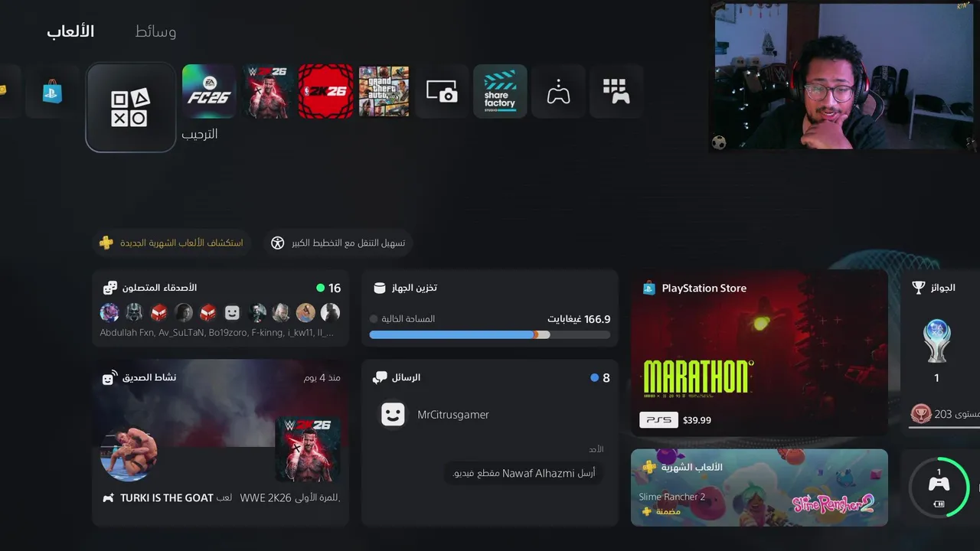Open the Nawaf Alhazmi video clip message
The width and height of the screenshot is (980, 551).
click(x=524, y=473)
